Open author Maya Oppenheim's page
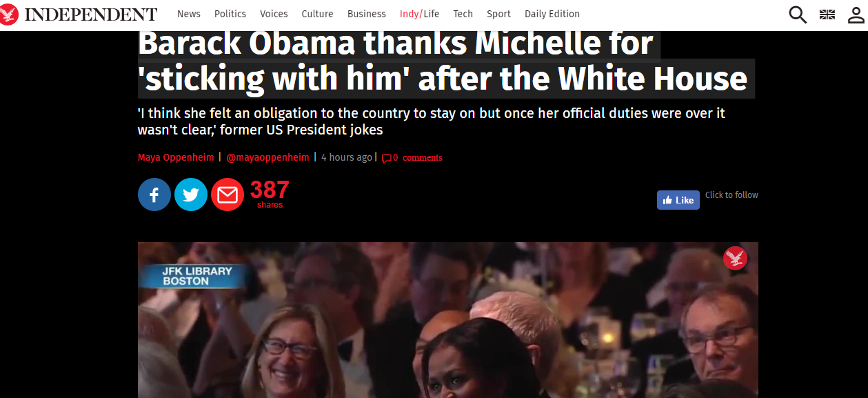This screenshot has height=398, width=868. pyautogui.click(x=176, y=157)
